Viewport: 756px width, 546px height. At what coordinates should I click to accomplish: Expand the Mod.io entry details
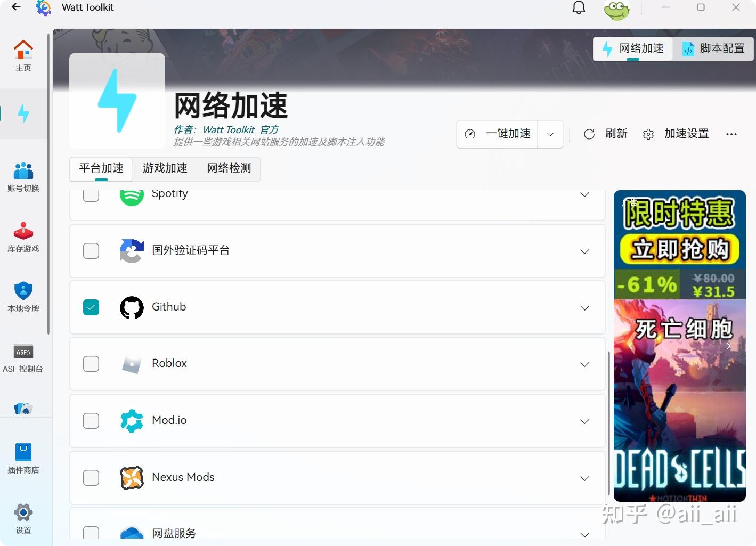584,421
